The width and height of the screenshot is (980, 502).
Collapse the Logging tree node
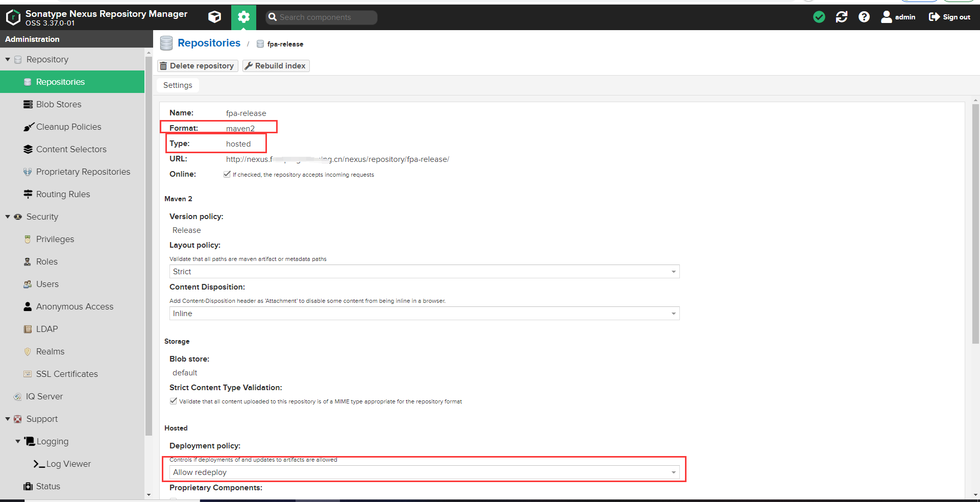click(x=18, y=441)
